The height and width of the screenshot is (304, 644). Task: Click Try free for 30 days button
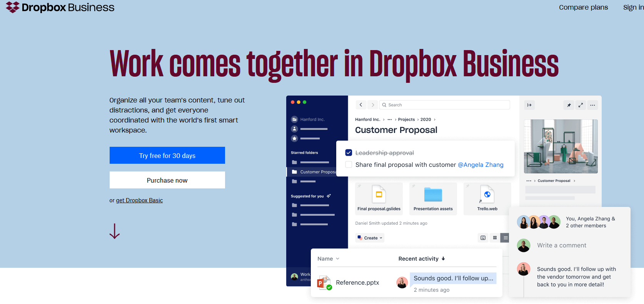pyautogui.click(x=167, y=155)
